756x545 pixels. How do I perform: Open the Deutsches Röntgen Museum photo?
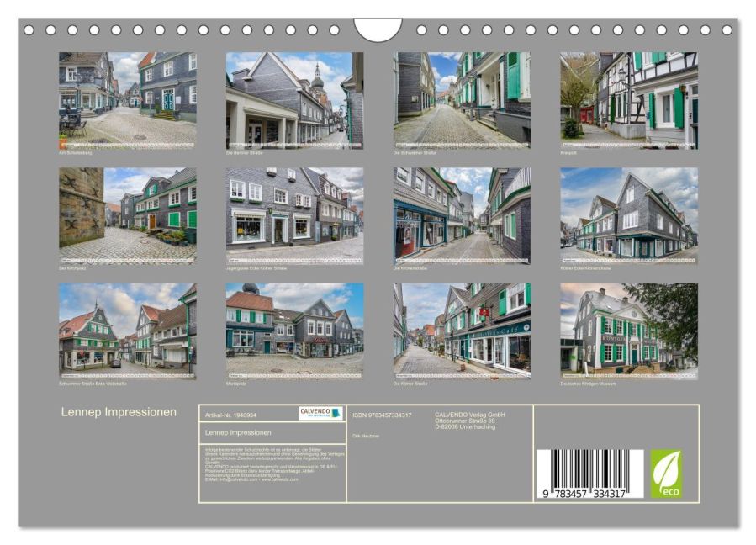pos(629,331)
